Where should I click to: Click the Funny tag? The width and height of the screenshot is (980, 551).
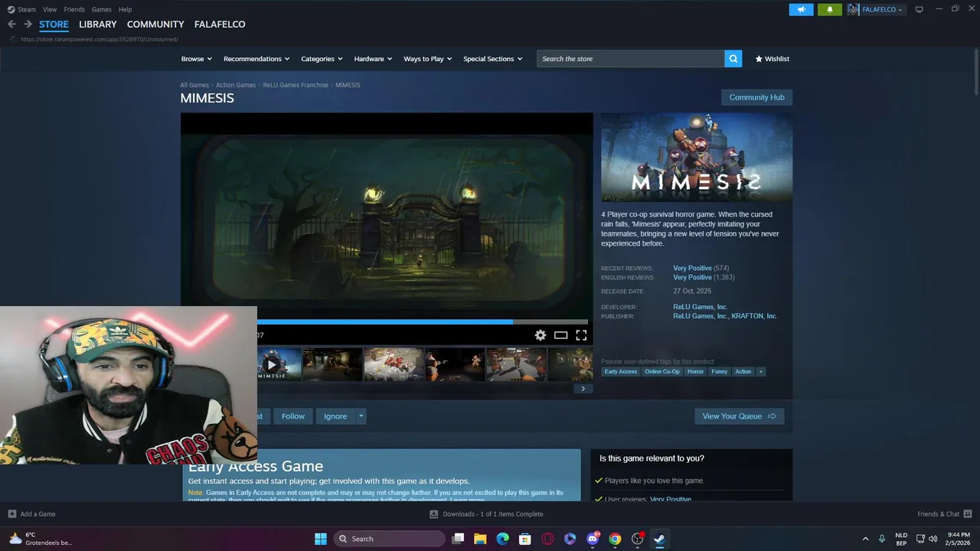pos(719,372)
